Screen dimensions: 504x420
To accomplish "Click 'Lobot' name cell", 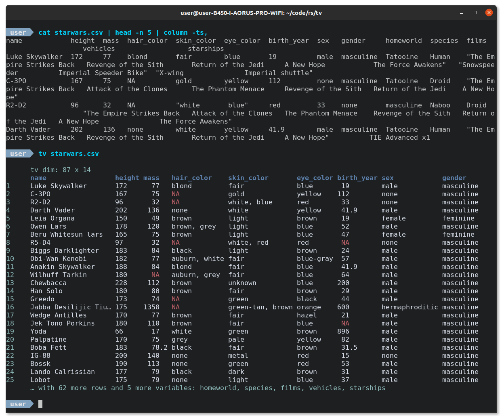I will [40, 380].
